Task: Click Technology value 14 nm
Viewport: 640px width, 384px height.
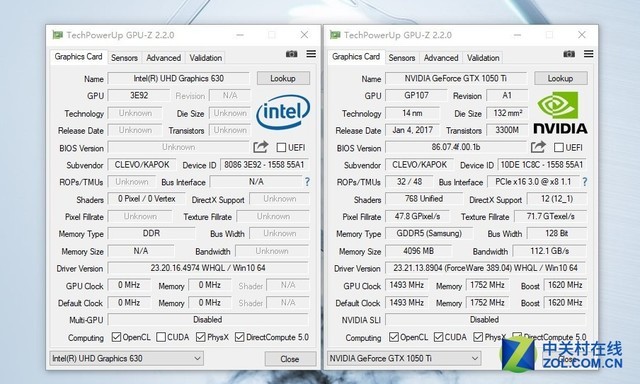Action: [x=413, y=113]
